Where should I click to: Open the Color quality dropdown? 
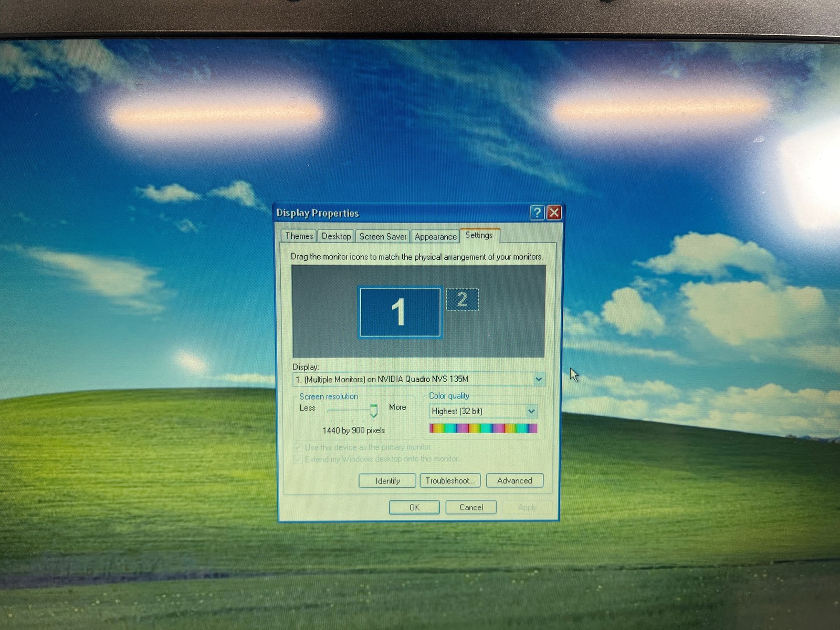point(531,411)
